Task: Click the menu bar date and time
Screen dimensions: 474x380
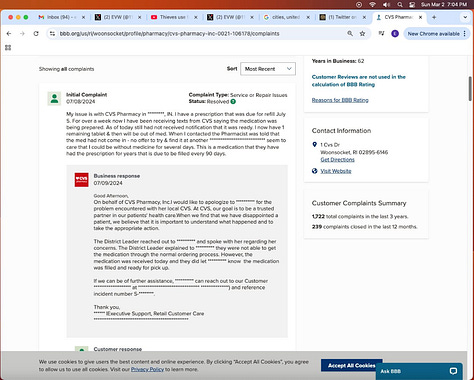Action: click(443, 5)
